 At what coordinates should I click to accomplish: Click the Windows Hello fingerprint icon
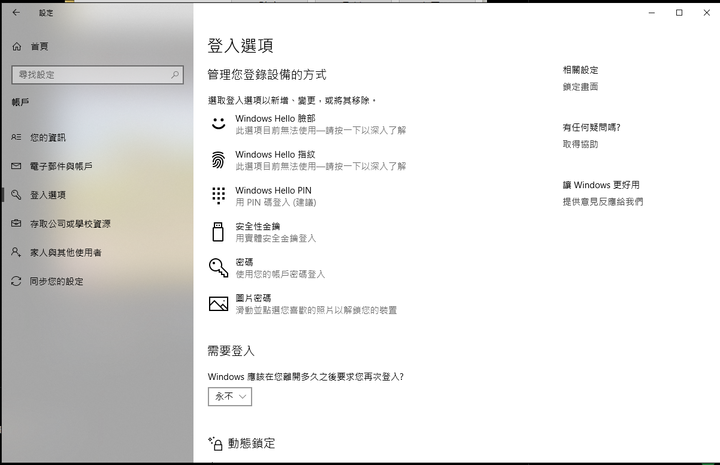coord(218,160)
